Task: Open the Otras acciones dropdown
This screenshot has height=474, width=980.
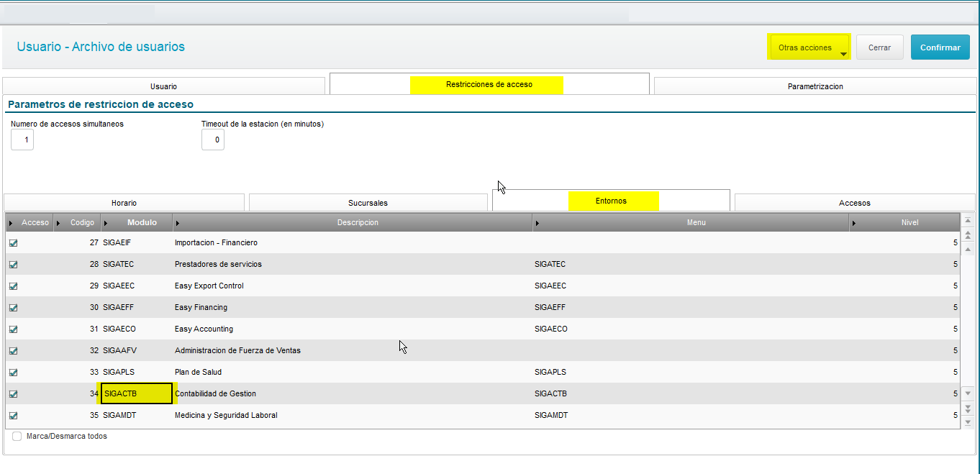Action: (809, 47)
